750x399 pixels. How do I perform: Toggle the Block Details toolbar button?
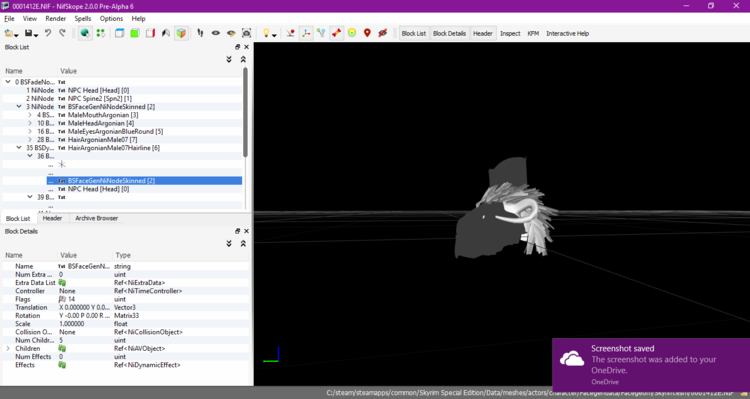[449, 33]
